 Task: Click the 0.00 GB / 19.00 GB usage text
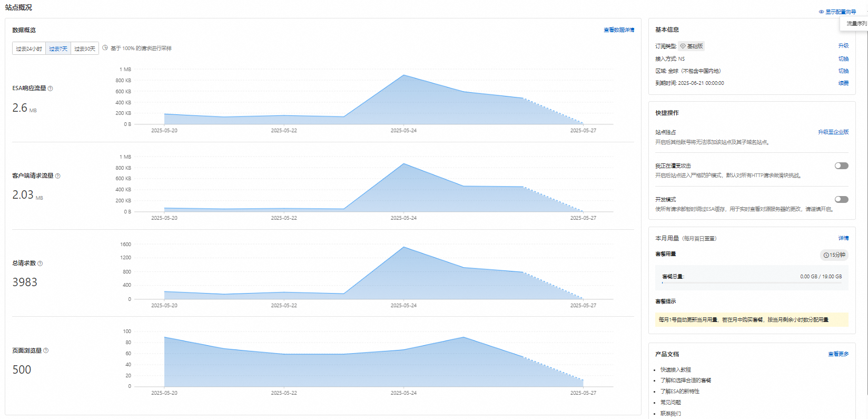click(x=821, y=276)
